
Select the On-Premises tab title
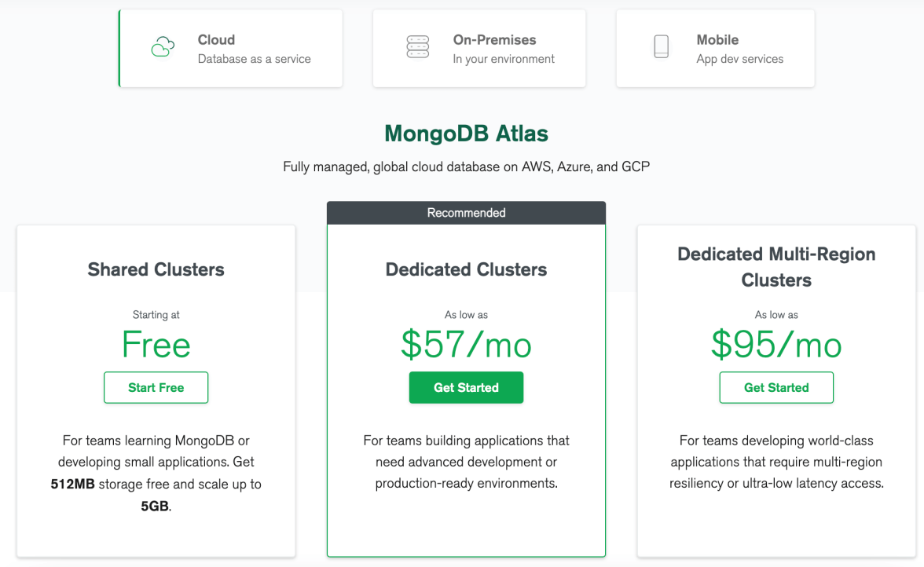click(494, 40)
